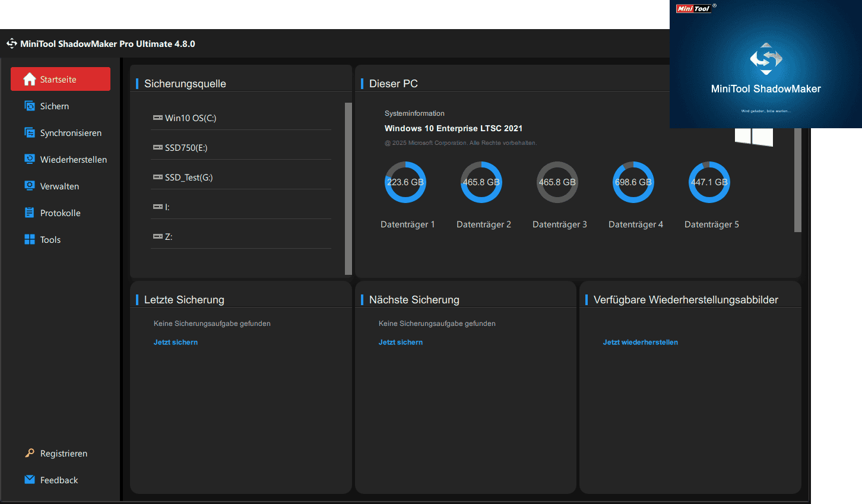Show the Protokolle logs page

[61, 213]
